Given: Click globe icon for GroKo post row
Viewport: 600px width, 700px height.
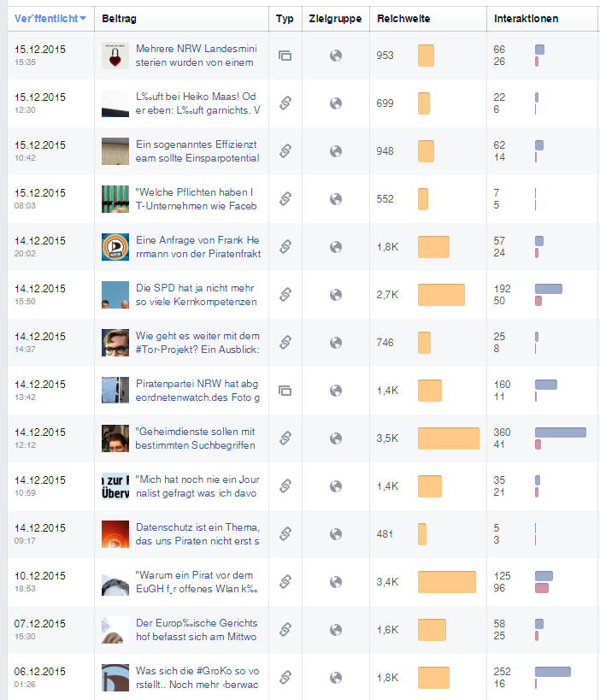Looking at the screenshot, I should 336,678.
